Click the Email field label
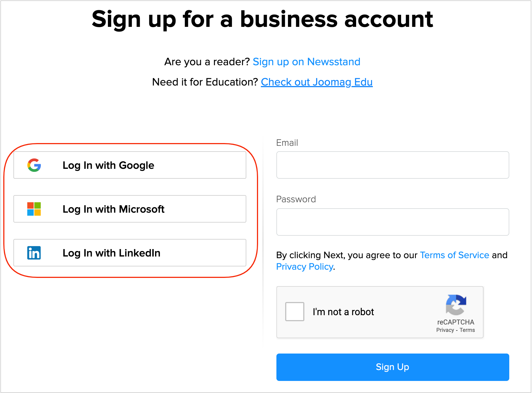Image resolution: width=532 pixels, height=393 pixels. (287, 143)
